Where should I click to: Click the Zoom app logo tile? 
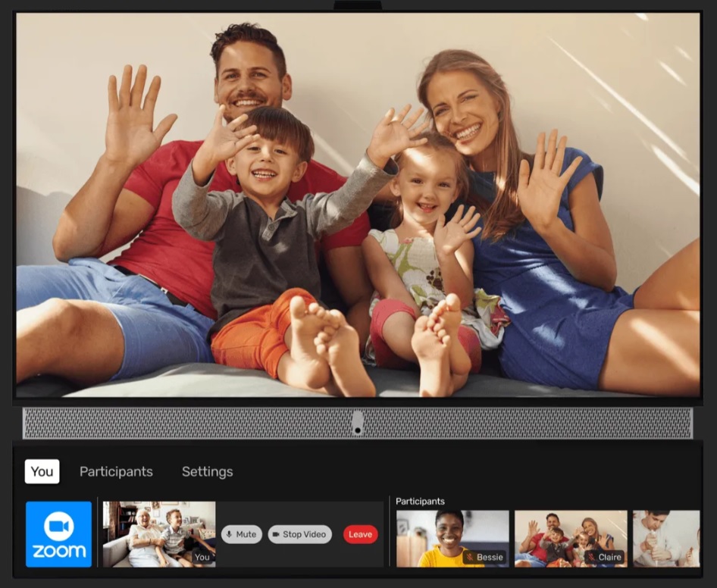pos(58,533)
